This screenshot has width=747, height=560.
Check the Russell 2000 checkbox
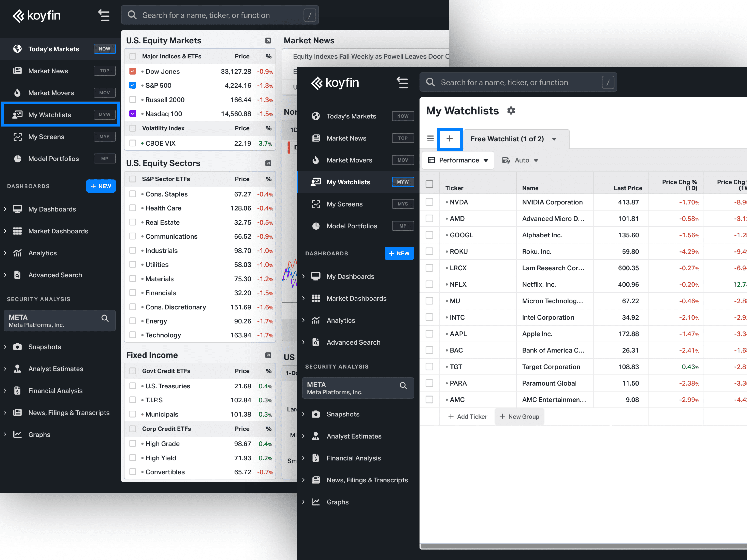tap(133, 100)
